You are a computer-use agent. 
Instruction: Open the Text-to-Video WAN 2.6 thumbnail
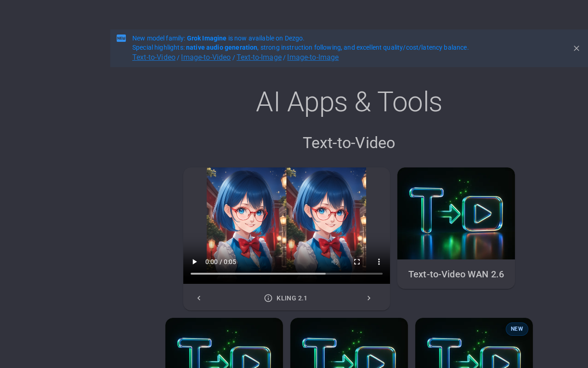[456, 213]
